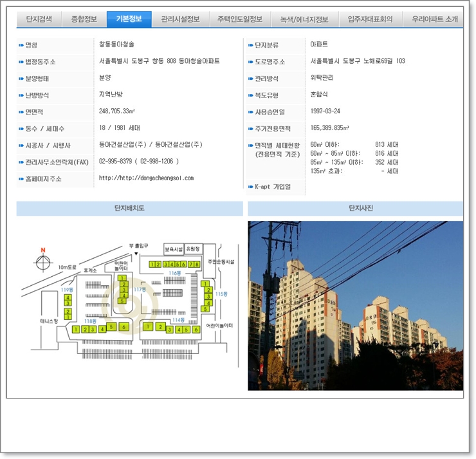Open the 관리시설정보 tab
Image resolution: width=476 pixels, height=459 pixels.
pos(180,19)
